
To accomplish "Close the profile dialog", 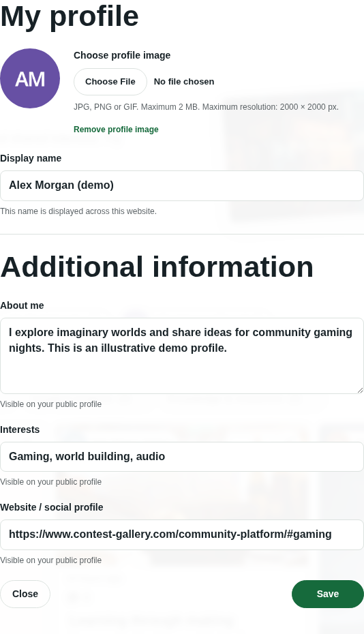I will tap(25, 594).
